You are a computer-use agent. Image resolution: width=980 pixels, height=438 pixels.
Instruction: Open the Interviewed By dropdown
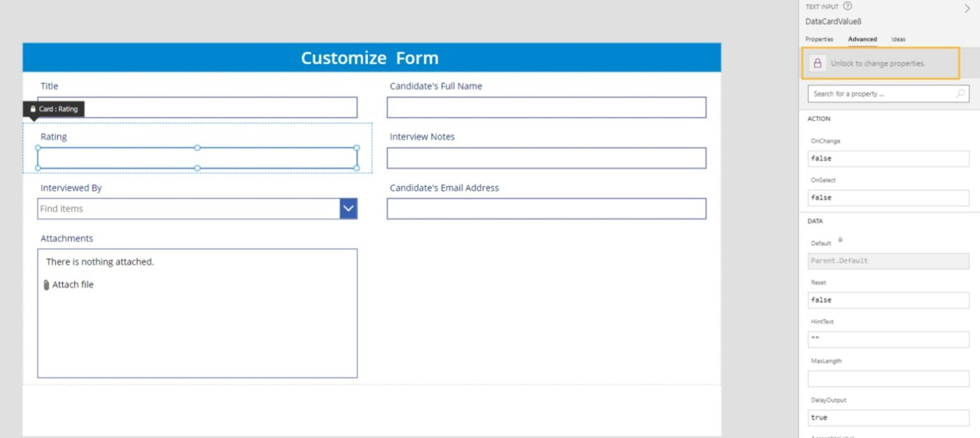[x=348, y=208]
